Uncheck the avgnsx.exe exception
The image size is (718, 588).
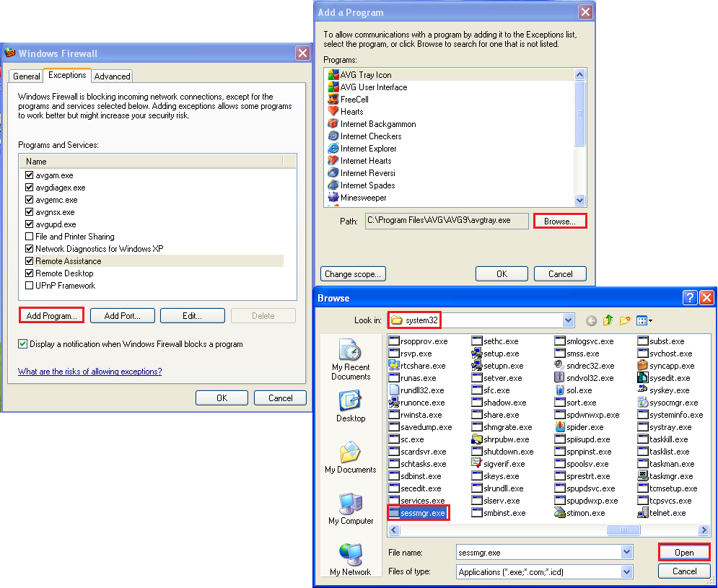[x=30, y=212]
